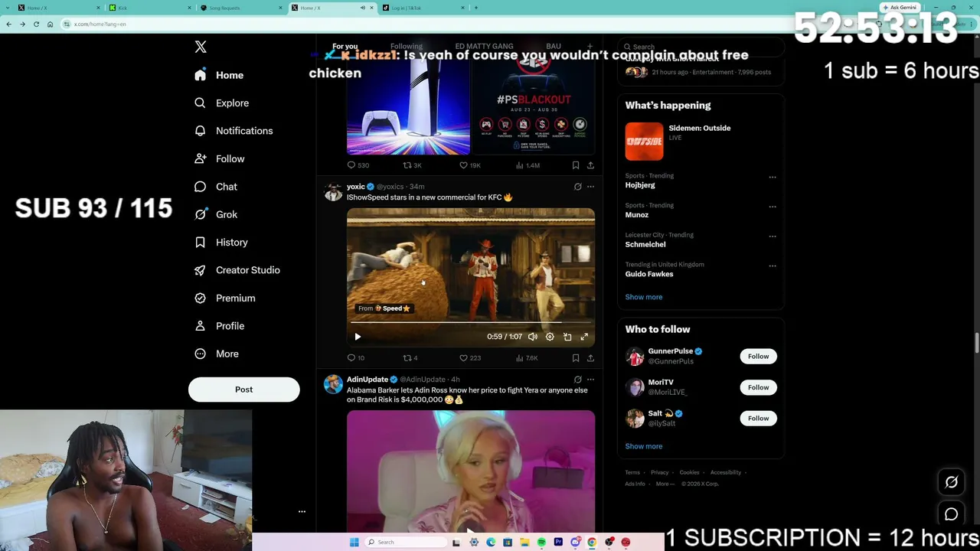Open Spotify from the taskbar
The width and height of the screenshot is (980, 551).
pos(541,543)
